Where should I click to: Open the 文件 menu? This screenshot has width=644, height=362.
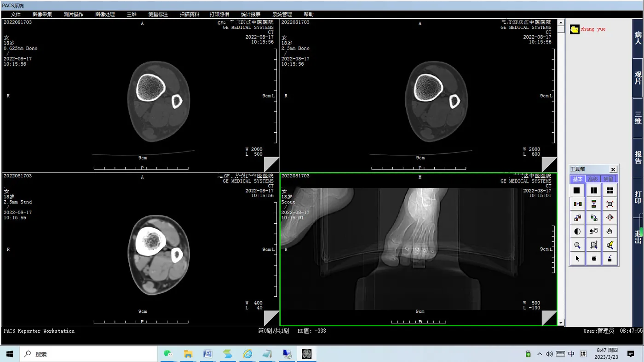click(x=16, y=14)
